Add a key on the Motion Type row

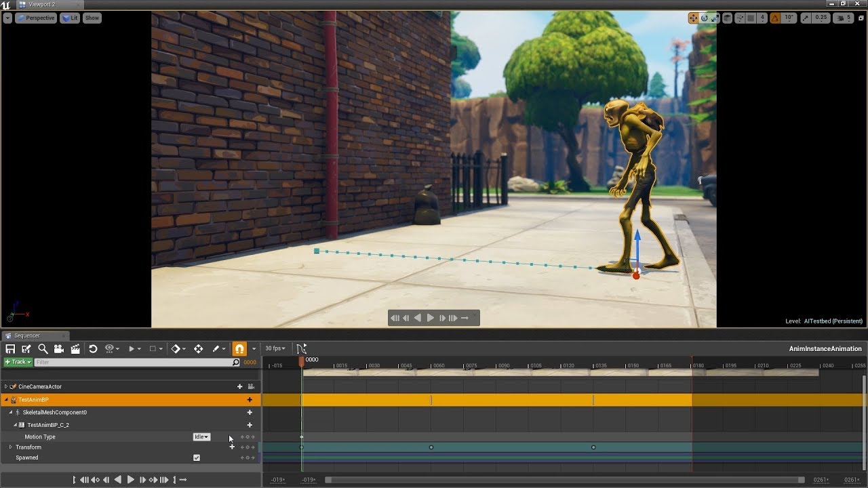tap(248, 436)
